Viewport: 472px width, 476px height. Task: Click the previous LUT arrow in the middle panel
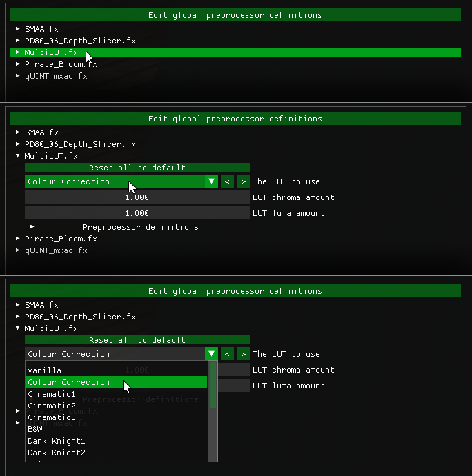pyautogui.click(x=228, y=181)
